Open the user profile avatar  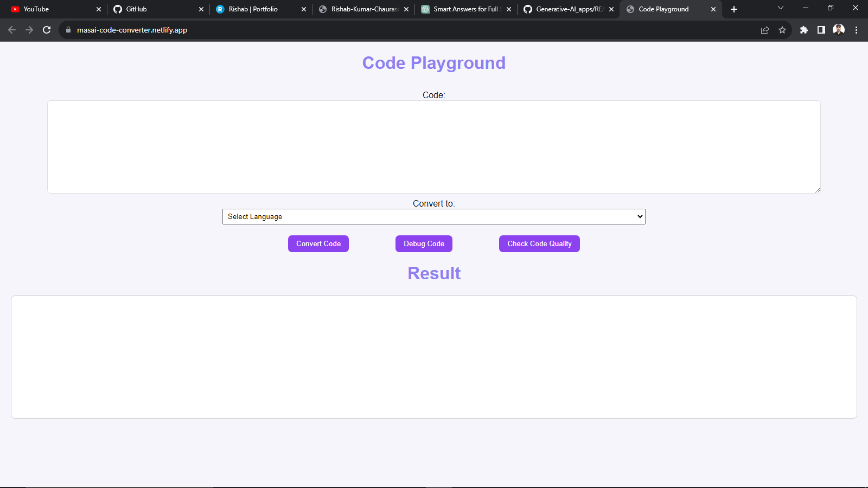point(839,30)
